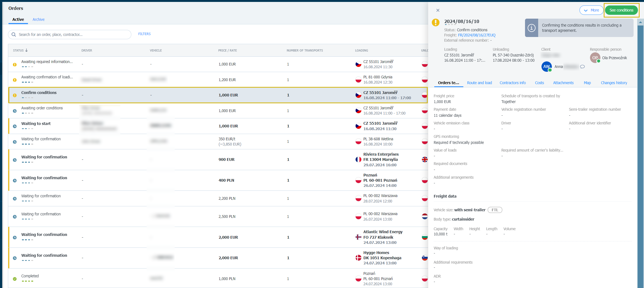Click the yellow warning icon beside the order number

[x=436, y=22]
